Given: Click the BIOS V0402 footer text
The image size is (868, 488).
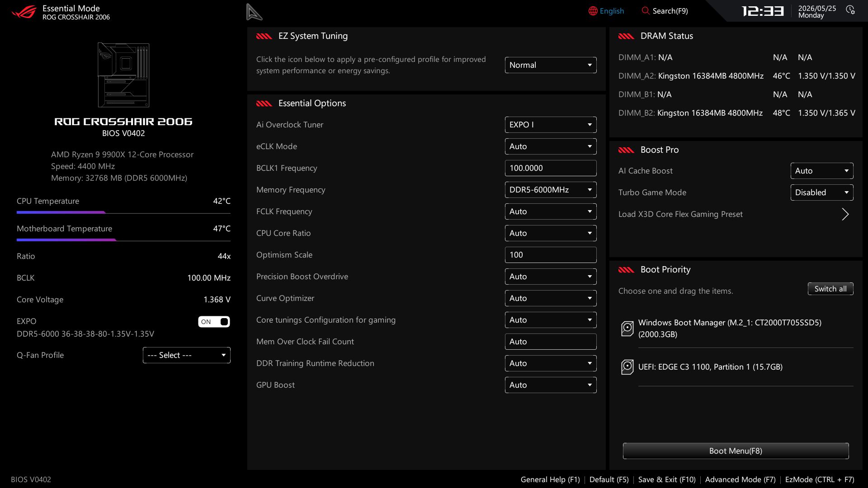Looking at the screenshot, I should tap(31, 479).
